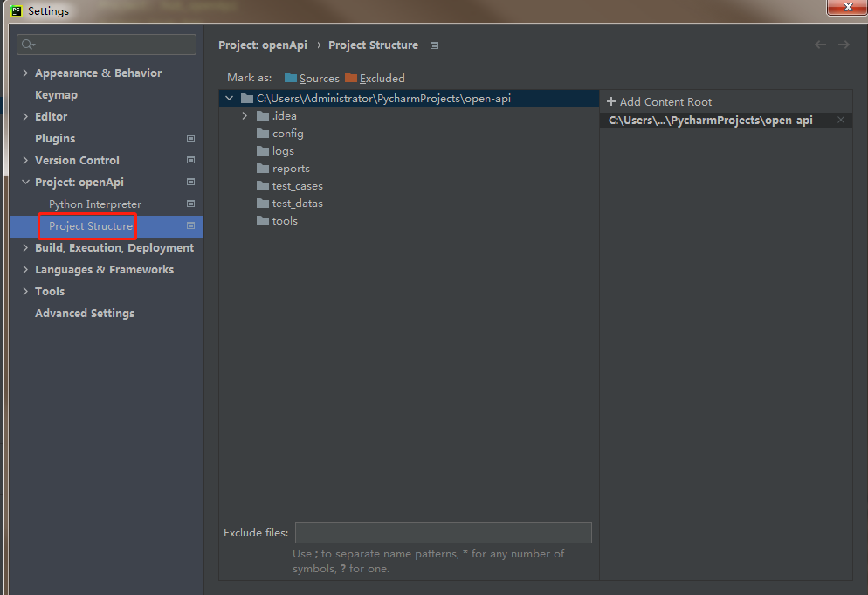This screenshot has width=868, height=595.
Task: Click the reports folder icon
Action: [263, 169]
